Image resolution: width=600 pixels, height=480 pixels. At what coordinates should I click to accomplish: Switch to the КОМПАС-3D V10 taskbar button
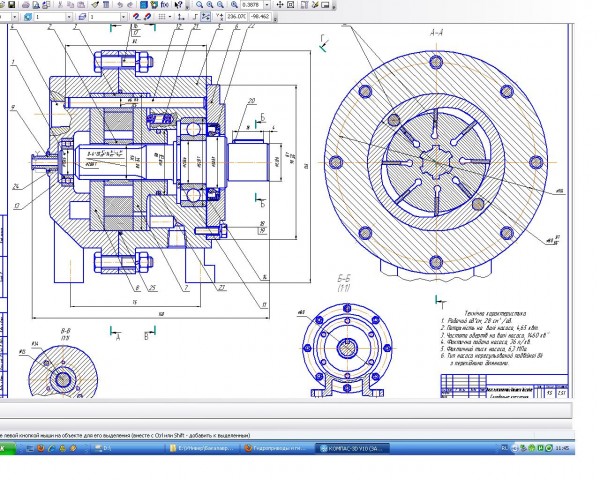point(352,448)
